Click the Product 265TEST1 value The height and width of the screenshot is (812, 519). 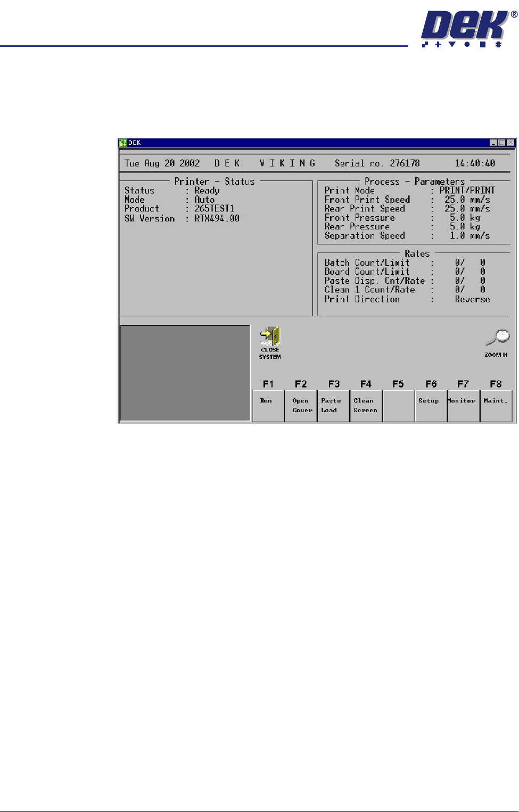pos(214,209)
